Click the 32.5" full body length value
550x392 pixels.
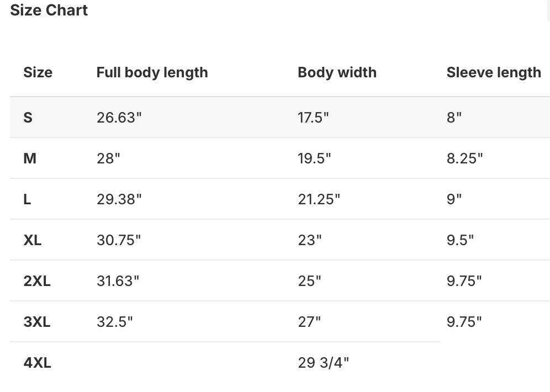(114, 322)
